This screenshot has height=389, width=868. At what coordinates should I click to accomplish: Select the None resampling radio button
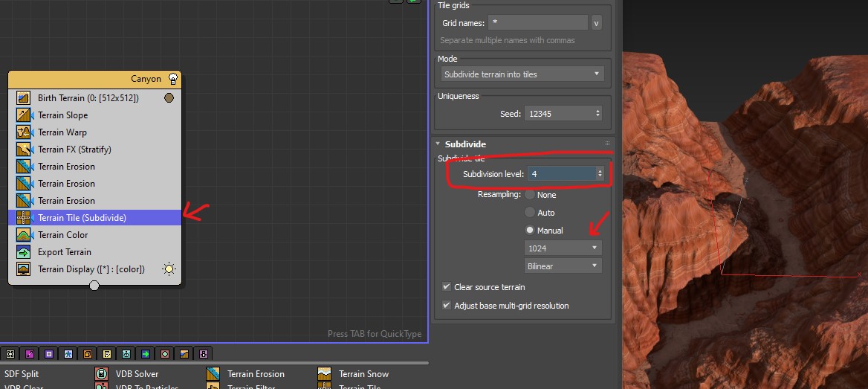[530, 195]
